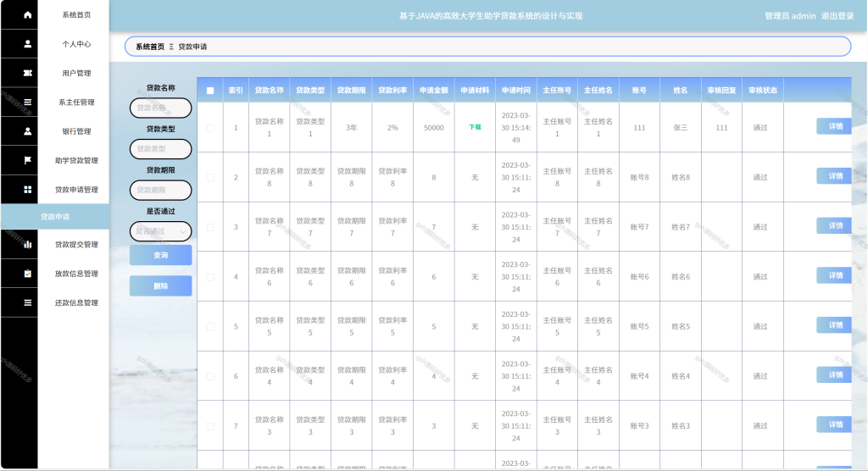Open 系主任管理 menu item
The width and height of the screenshot is (868, 471).
[x=76, y=103]
